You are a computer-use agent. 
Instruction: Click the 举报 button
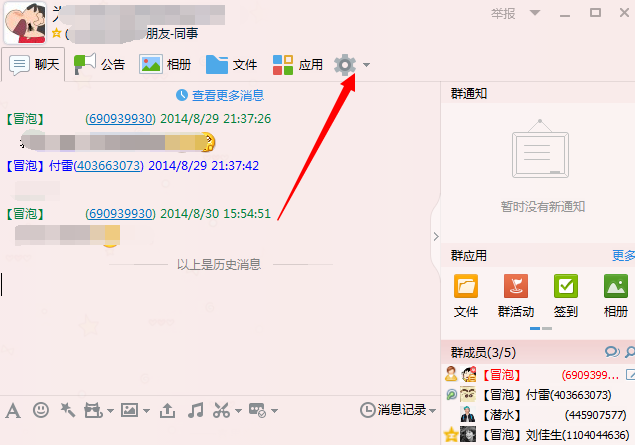click(503, 14)
